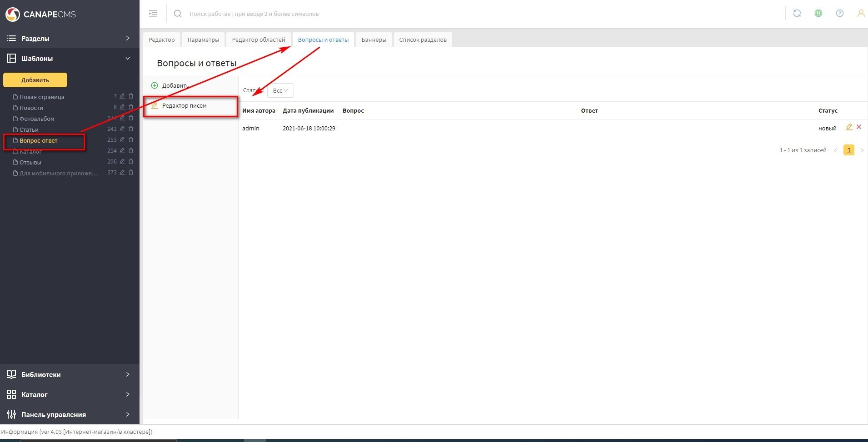868x442 pixels.
Task: Click the refresh icon in top bar
Action: pyautogui.click(x=797, y=14)
